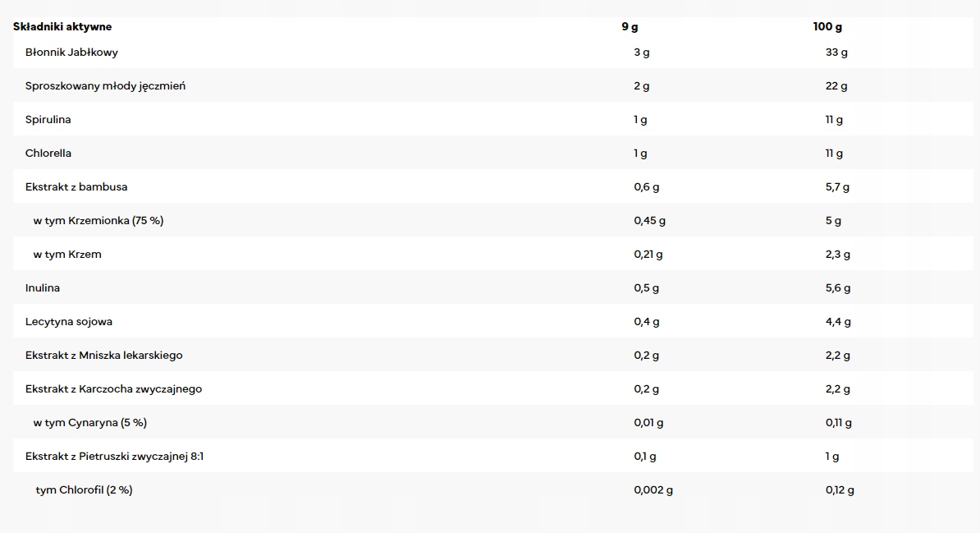This screenshot has height=533, width=980.
Task: Click the Inulina ingredient label
Action: tap(43, 288)
